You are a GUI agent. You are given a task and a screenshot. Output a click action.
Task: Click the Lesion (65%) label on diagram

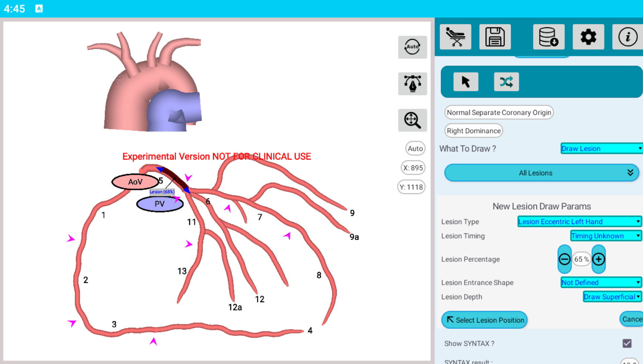pos(162,192)
